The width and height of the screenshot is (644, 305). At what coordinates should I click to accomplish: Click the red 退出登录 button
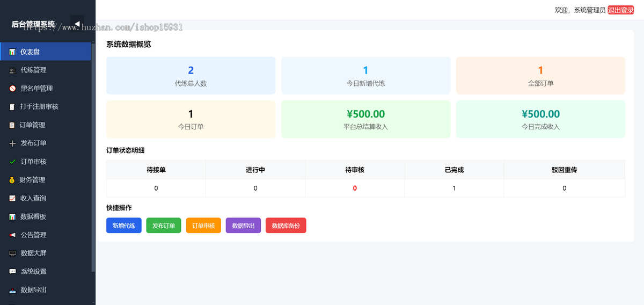621,10
